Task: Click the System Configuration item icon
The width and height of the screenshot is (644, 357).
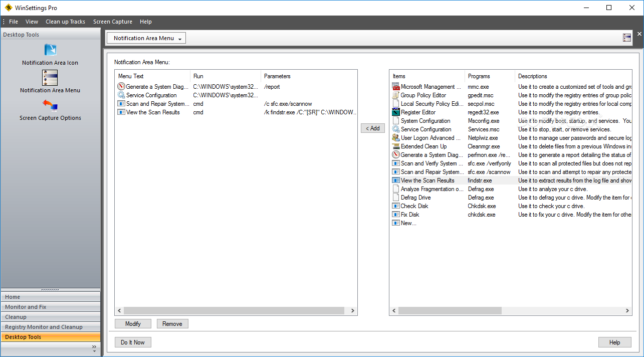Action: (396, 121)
